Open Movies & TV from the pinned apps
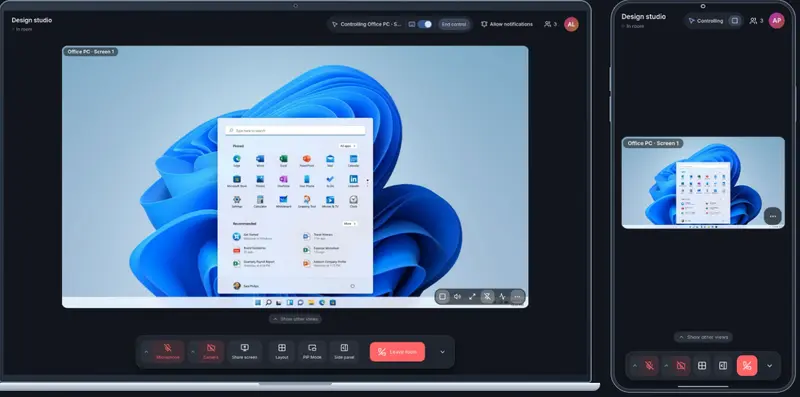Screen dimensions: 800x397 click(330, 202)
